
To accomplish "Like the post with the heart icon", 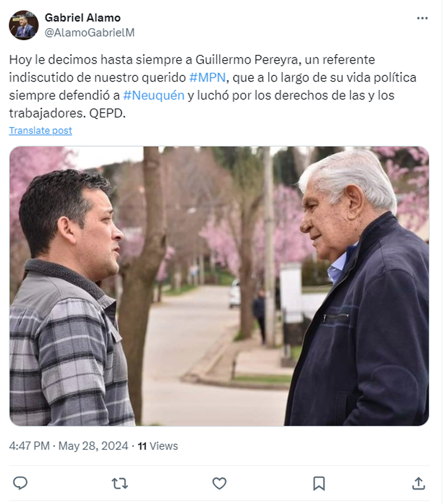I will point(219,483).
